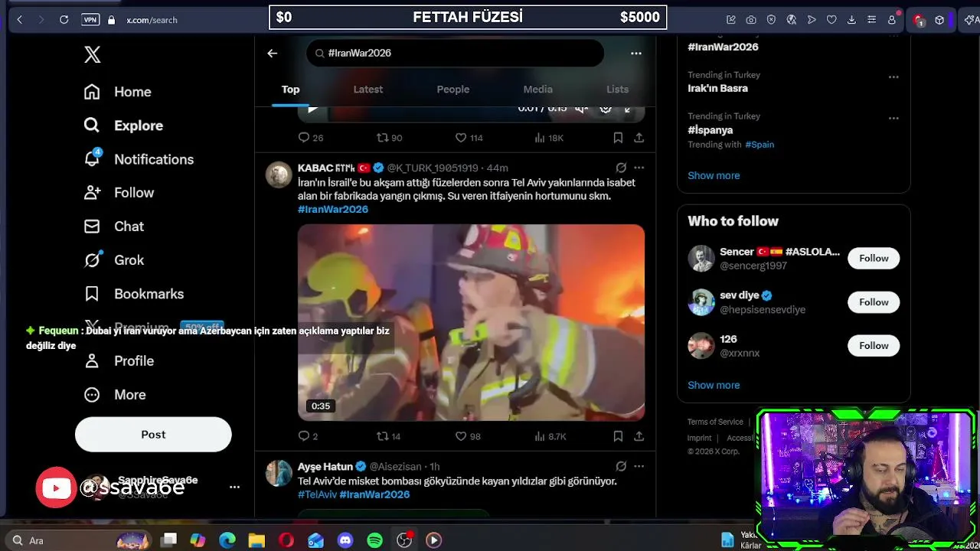Click the back arrow beside the search box
Image resolution: width=980 pixels, height=551 pixels.
point(272,53)
